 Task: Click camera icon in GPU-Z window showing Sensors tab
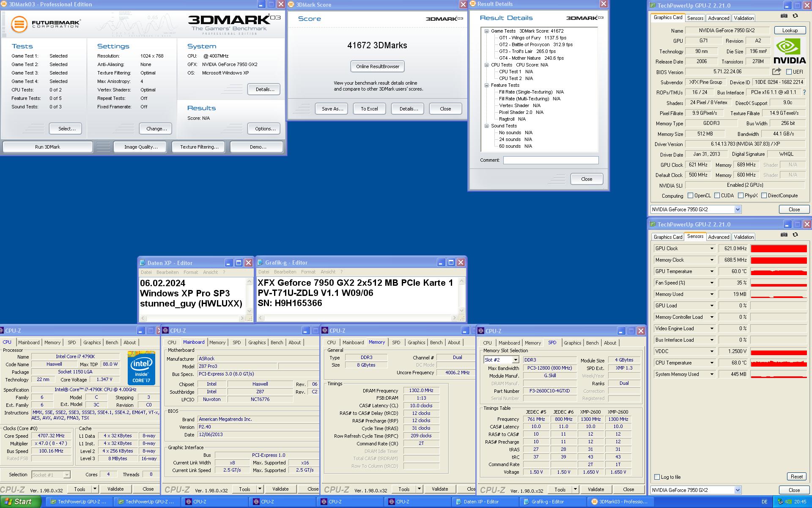tap(784, 235)
